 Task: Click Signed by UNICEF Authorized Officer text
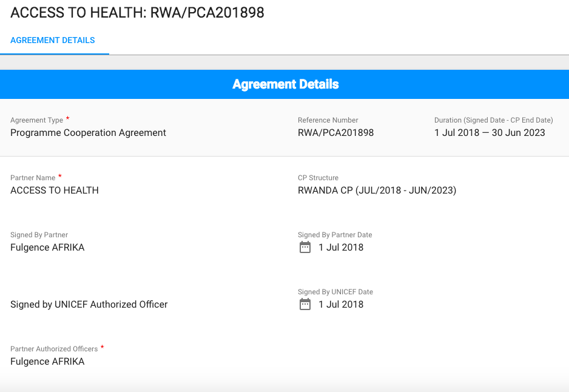point(89,305)
